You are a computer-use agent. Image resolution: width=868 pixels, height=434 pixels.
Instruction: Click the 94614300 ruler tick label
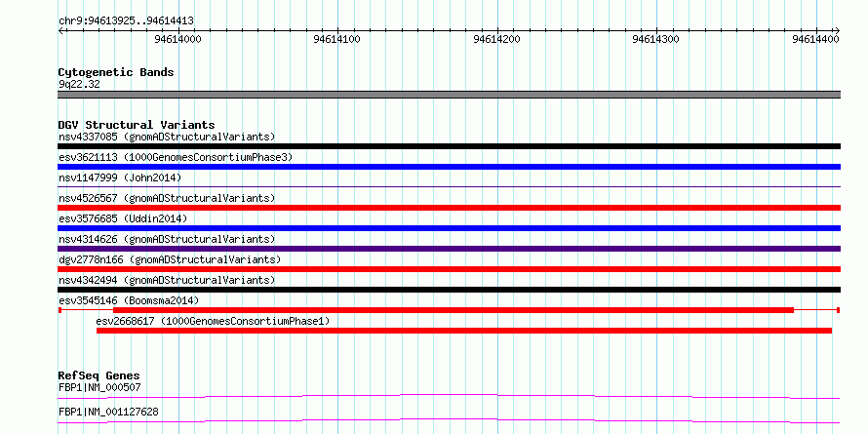coord(656,39)
